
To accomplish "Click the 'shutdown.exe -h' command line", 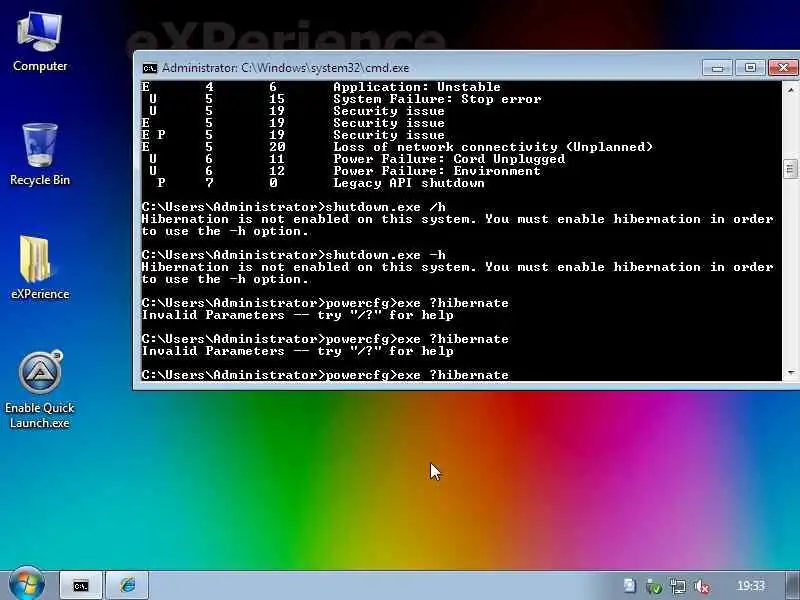I will click(293, 255).
